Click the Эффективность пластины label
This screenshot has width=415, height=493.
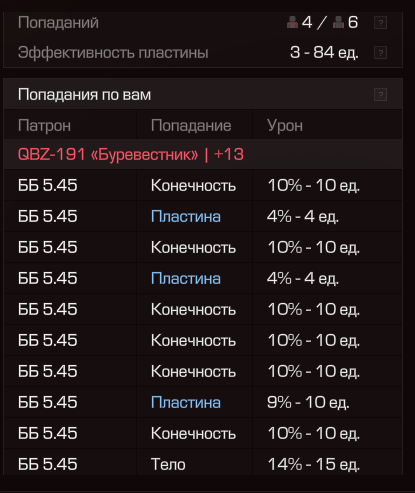113,53
